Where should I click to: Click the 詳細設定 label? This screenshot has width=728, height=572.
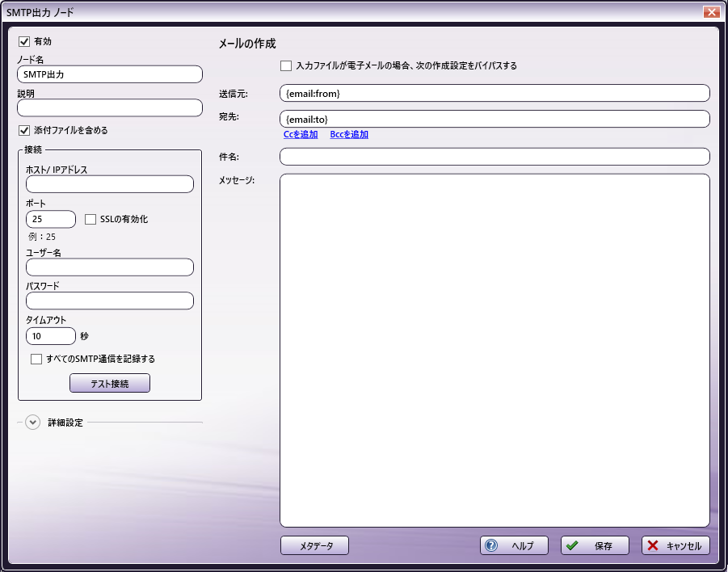point(65,423)
